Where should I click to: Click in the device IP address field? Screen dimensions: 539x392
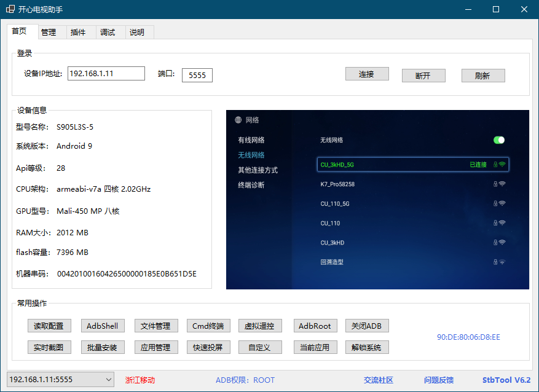tap(106, 74)
